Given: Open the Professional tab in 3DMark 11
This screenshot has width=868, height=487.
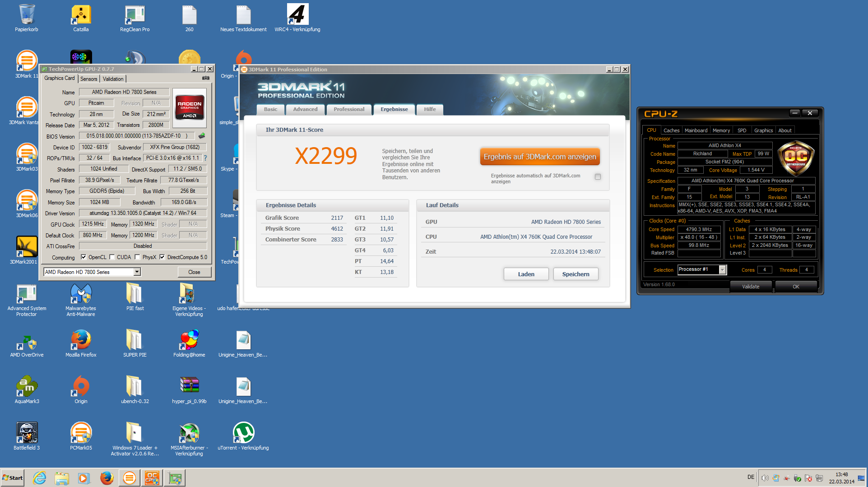Looking at the screenshot, I should coord(349,109).
